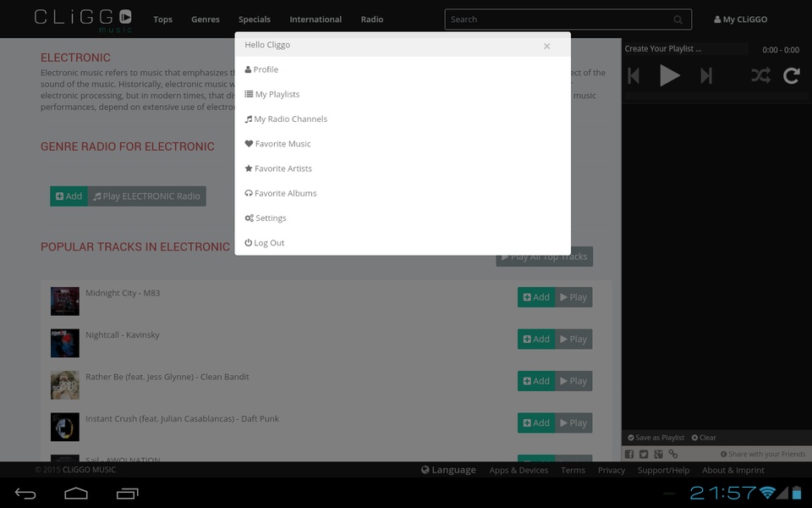Open the Radio navigation tab
The image size is (812, 508).
click(x=372, y=19)
